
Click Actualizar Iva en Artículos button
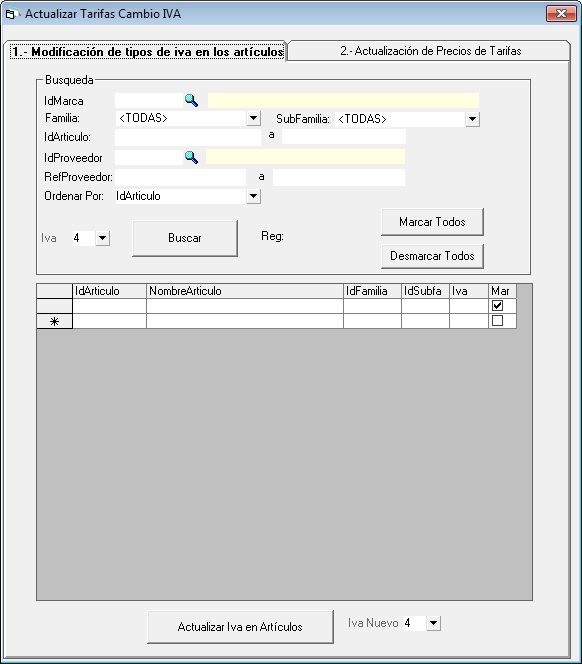point(240,627)
